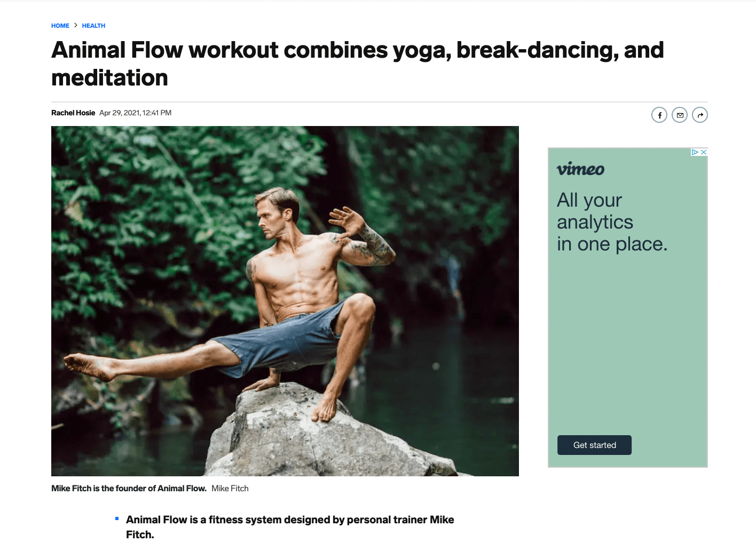
Task: Go to the HOME breadcrumb
Action: (x=60, y=26)
